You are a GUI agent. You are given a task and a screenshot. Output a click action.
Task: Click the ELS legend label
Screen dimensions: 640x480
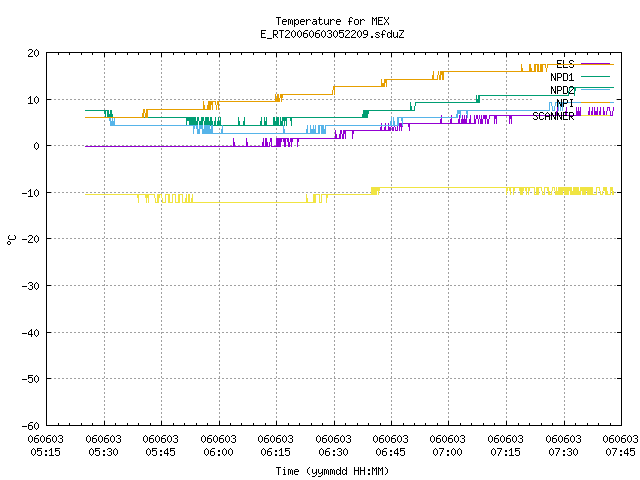pos(565,64)
